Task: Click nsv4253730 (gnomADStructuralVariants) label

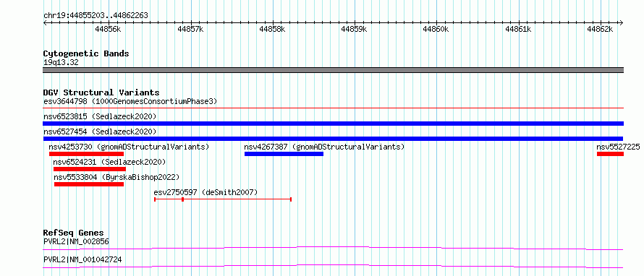Action: [129, 147]
